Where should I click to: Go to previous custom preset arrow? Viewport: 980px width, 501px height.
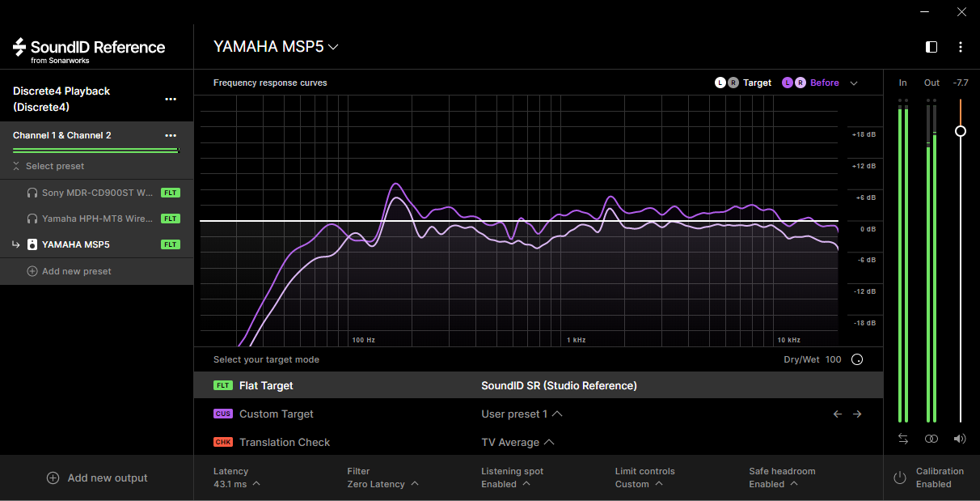[838, 414]
